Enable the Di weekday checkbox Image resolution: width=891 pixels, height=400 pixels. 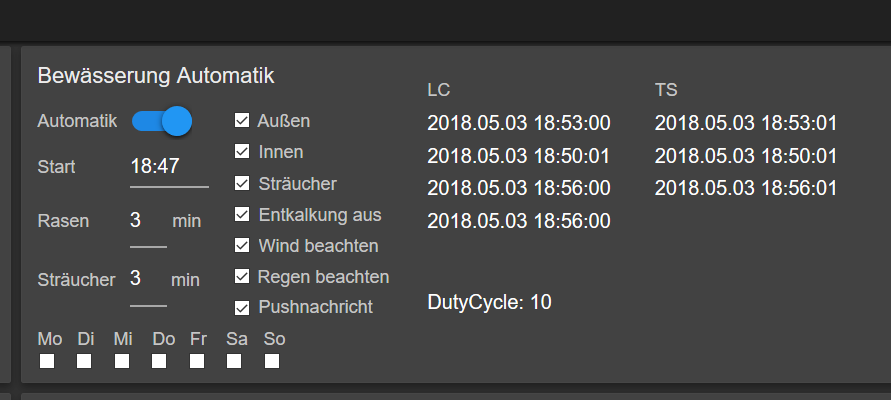[x=84, y=361]
